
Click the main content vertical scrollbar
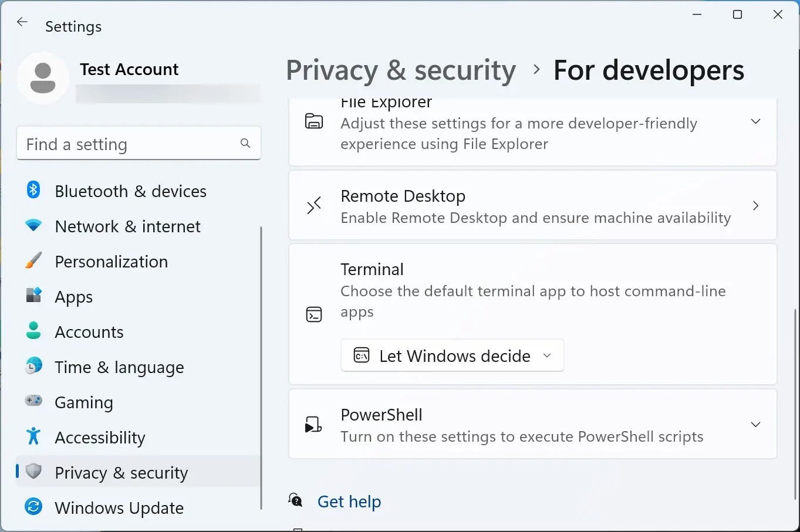click(x=795, y=405)
